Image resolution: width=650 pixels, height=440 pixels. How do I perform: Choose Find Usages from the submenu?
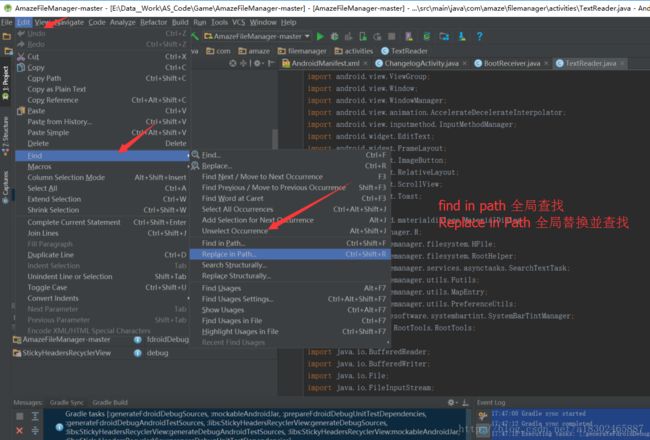pyautogui.click(x=289, y=288)
